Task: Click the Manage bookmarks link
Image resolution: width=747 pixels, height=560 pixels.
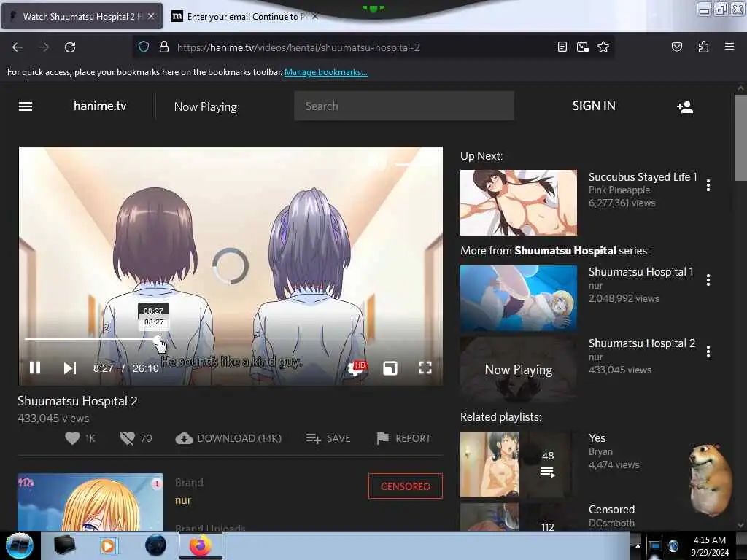Action: (326, 72)
